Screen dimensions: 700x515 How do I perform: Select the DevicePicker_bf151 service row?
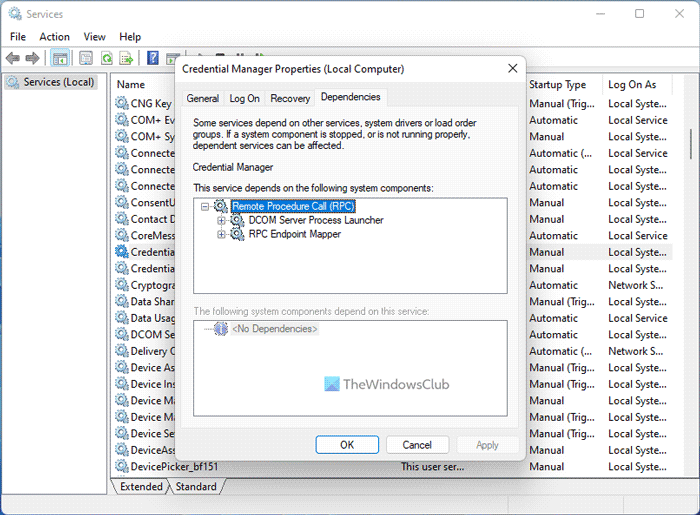pyautogui.click(x=393, y=466)
